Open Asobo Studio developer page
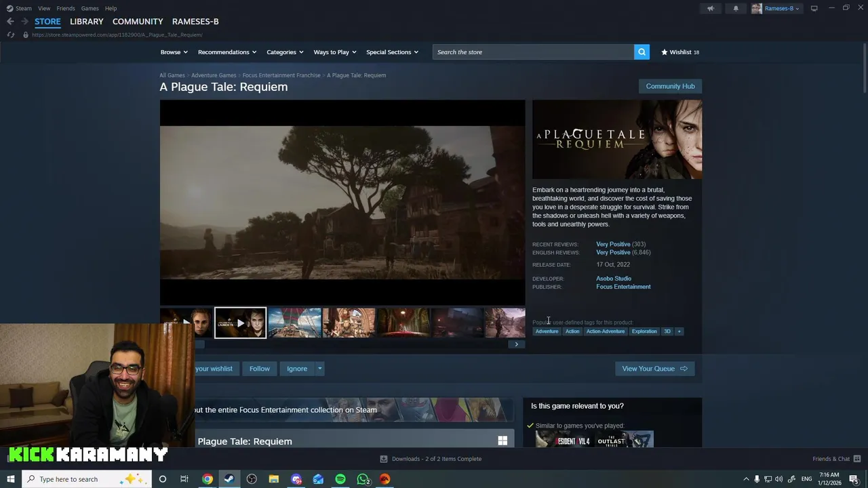 (x=614, y=279)
